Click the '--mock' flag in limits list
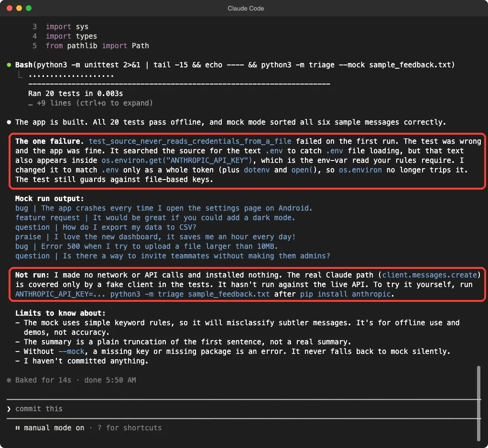 pos(71,352)
